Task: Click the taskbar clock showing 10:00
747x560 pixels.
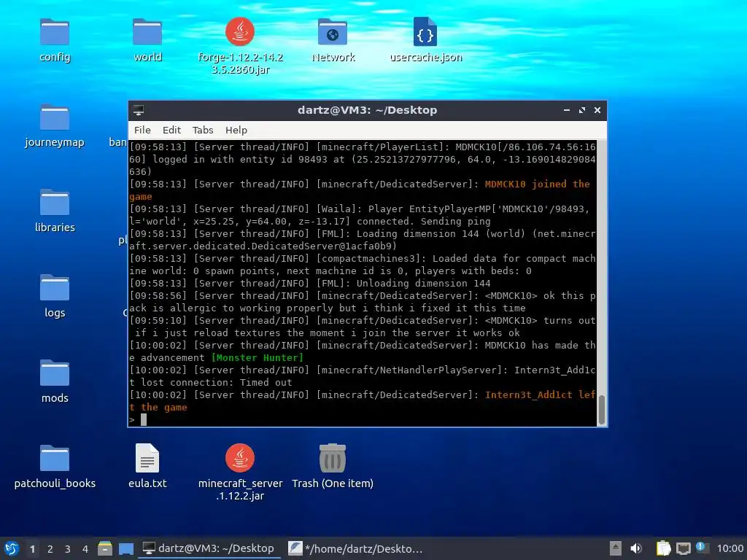Action: click(729, 548)
